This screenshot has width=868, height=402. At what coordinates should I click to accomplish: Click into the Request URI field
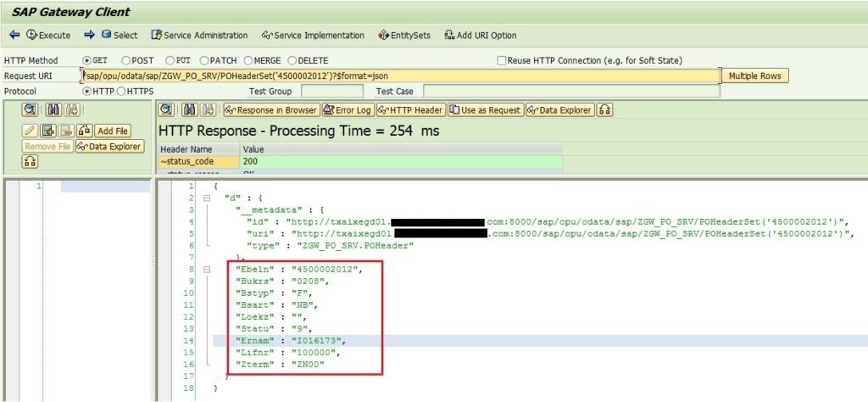tap(401, 75)
